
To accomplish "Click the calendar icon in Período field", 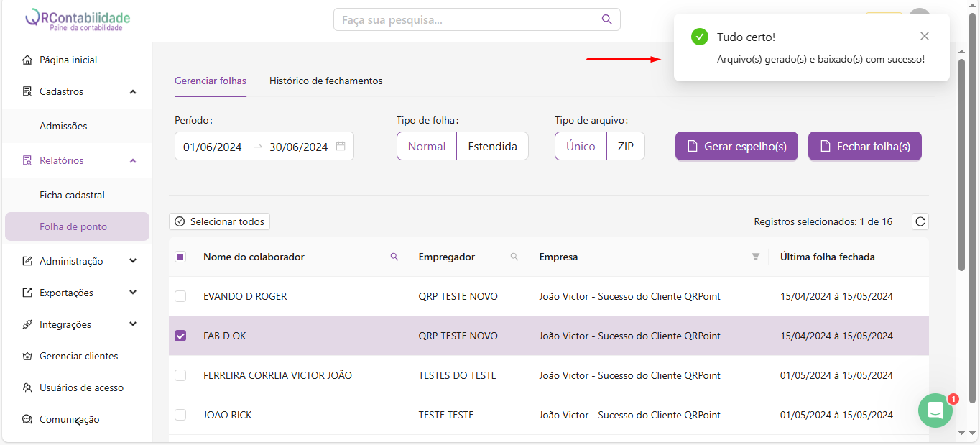I will click(341, 146).
